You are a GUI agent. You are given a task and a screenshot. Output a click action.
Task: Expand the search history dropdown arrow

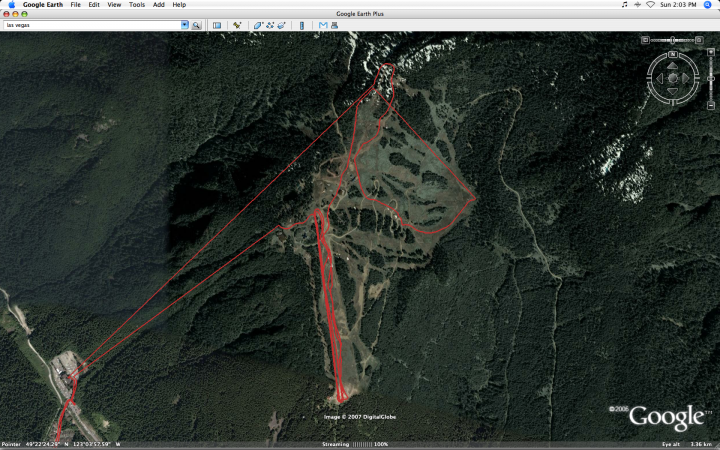185,25
